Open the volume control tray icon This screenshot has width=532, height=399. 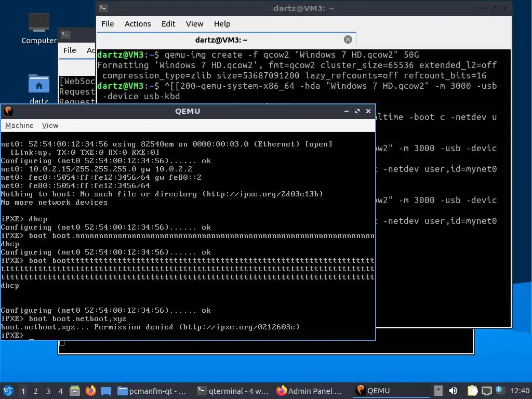coord(453,391)
